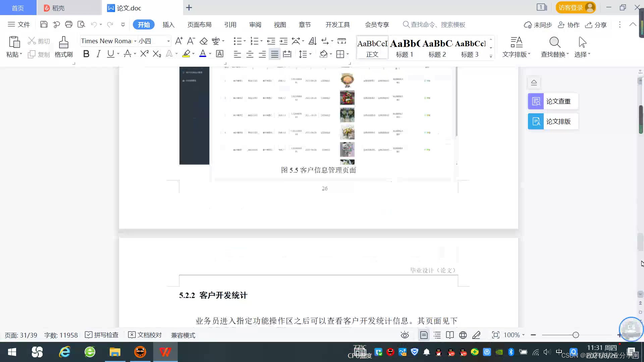Toggle 文档校对 document proofing
The image size is (644, 362).
[145, 335]
